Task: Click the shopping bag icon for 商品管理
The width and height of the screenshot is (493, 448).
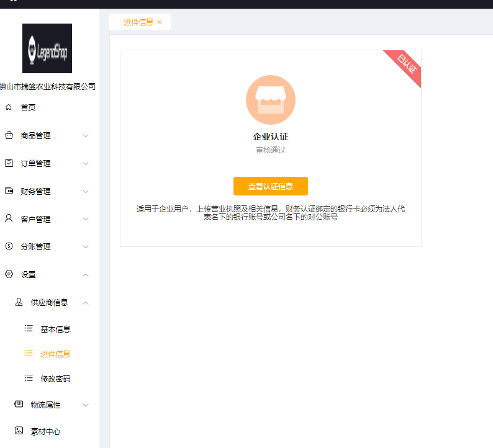Action: tap(9, 135)
